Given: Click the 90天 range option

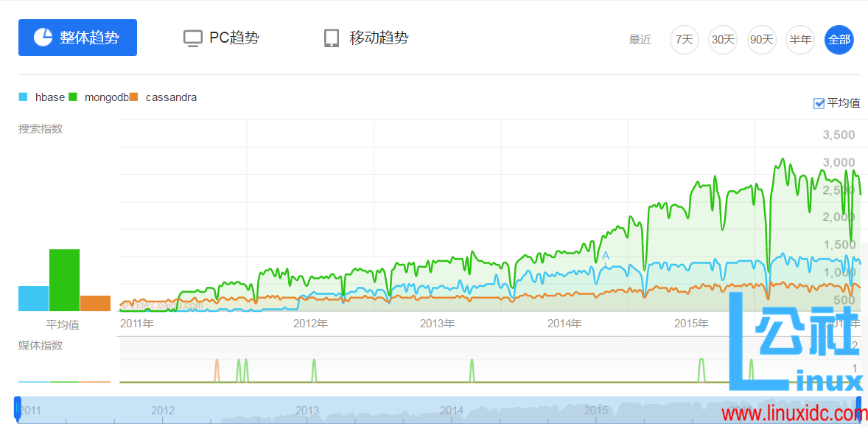Looking at the screenshot, I should 761,40.
